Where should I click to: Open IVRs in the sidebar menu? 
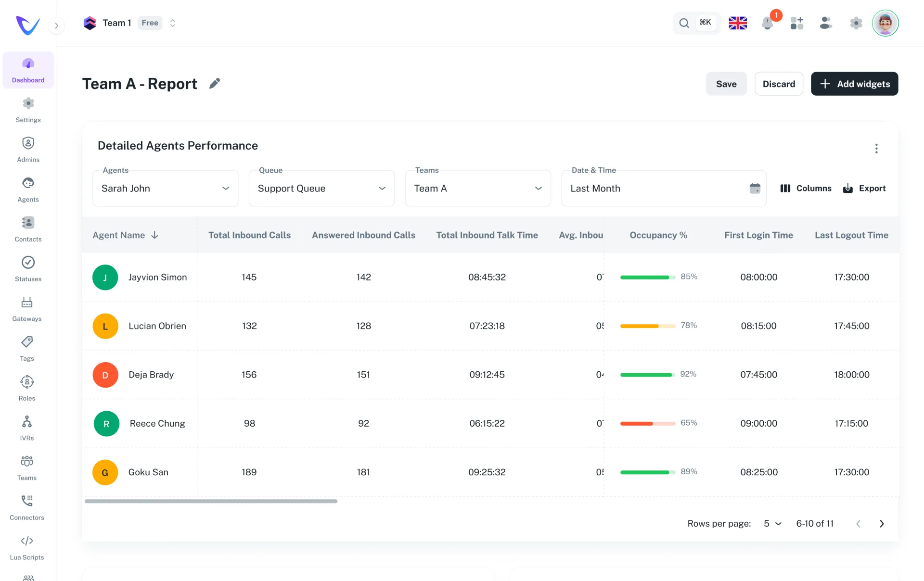[27, 429]
